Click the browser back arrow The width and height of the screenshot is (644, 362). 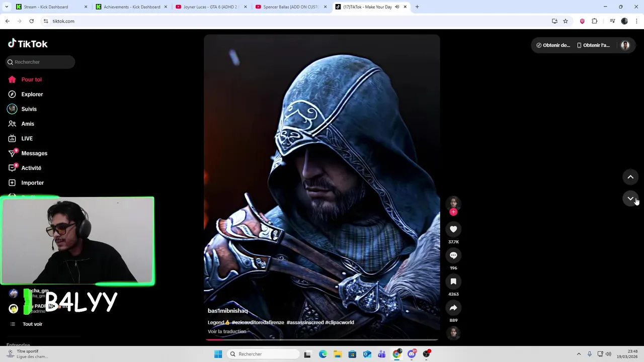click(x=7, y=21)
